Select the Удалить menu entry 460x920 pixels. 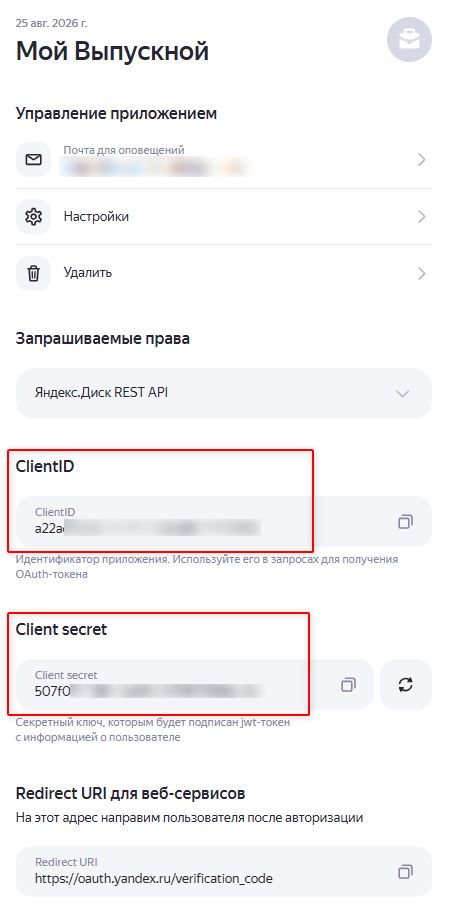[x=224, y=273]
